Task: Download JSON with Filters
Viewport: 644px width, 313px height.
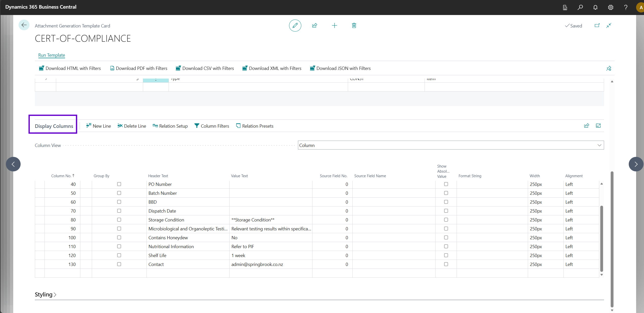Action: click(340, 68)
